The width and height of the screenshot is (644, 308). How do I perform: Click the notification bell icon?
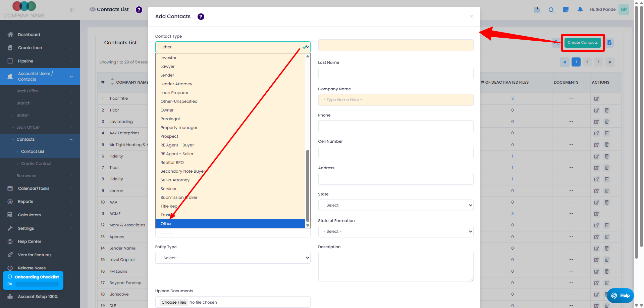tap(580, 10)
